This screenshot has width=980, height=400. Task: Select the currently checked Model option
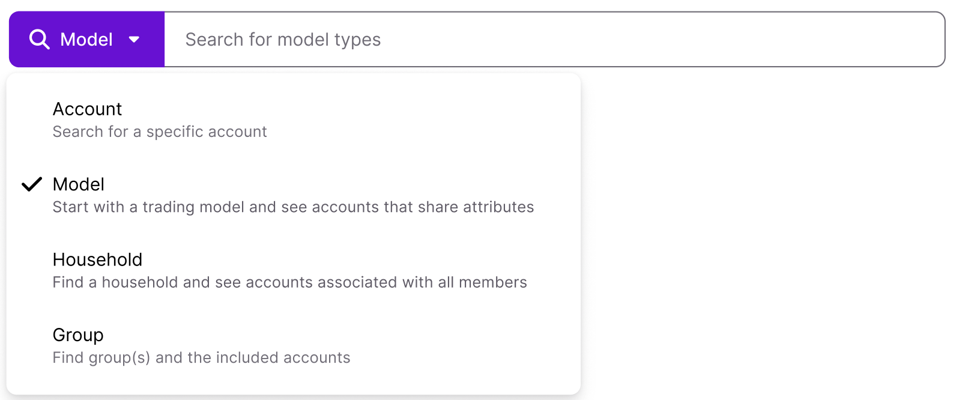pos(78,184)
